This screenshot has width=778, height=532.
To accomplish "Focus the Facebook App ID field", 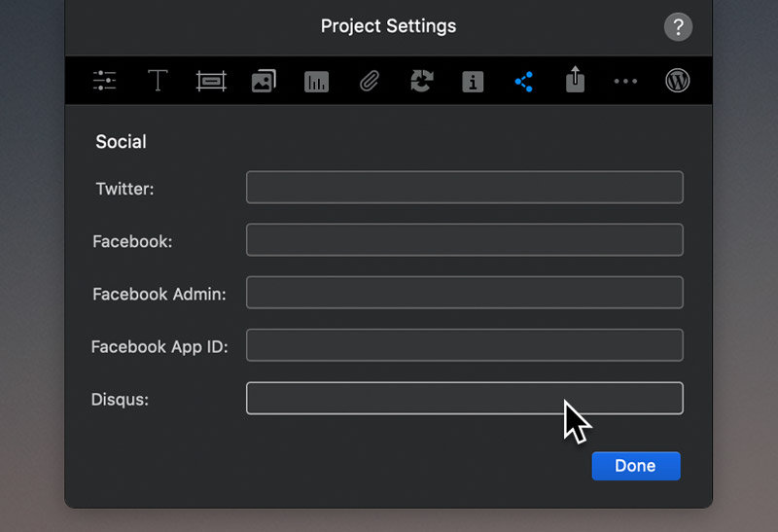I will click(x=465, y=345).
